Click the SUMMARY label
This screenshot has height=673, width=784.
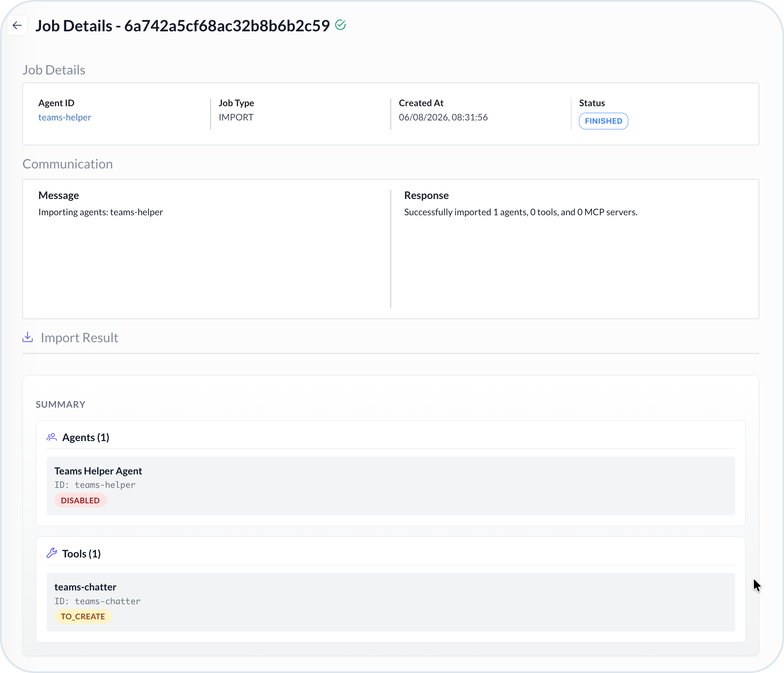pyautogui.click(x=61, y=404)
